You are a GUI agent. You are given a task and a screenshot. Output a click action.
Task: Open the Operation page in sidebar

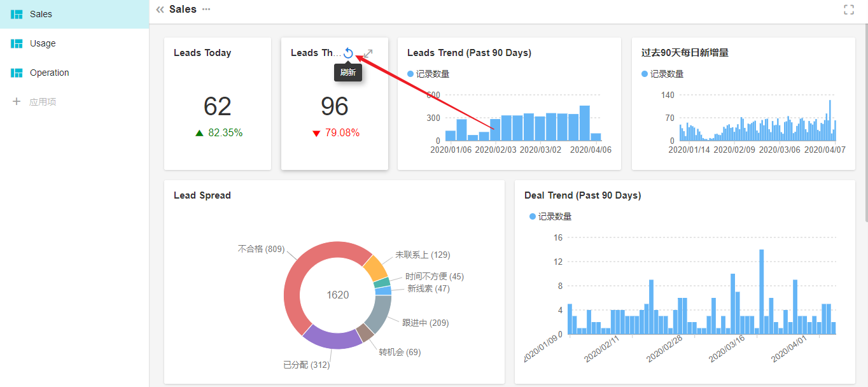click(74, 73)
